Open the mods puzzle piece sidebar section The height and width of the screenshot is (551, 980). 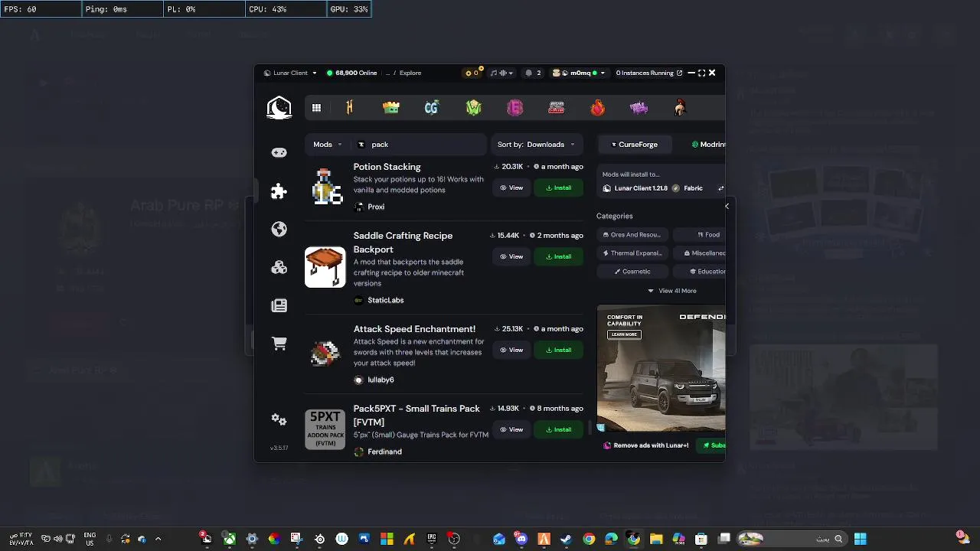click(x=279, y=191)
